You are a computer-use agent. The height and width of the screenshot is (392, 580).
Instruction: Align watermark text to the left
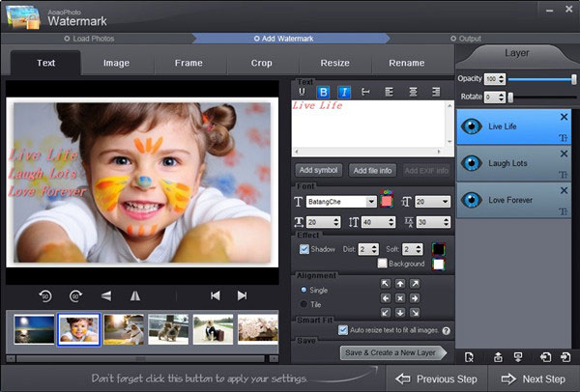point(389,92)
